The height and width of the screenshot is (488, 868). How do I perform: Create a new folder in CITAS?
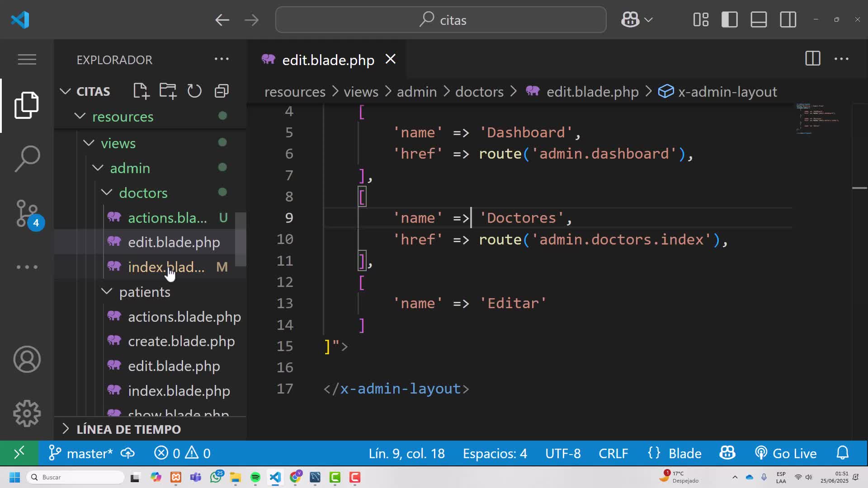(x=168, y=91)
